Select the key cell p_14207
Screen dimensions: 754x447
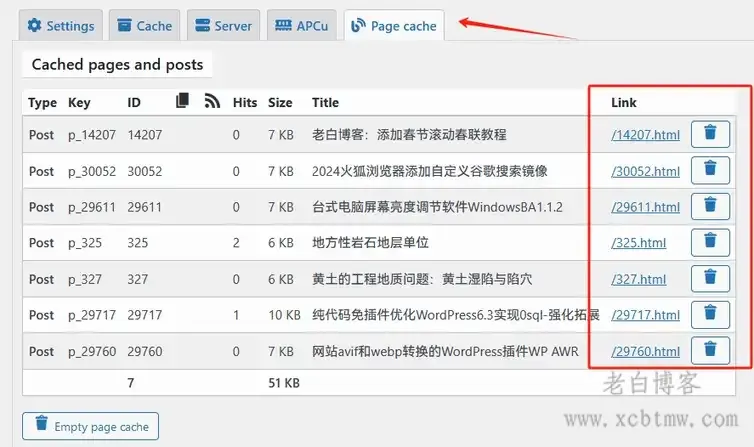pos(92,135)
